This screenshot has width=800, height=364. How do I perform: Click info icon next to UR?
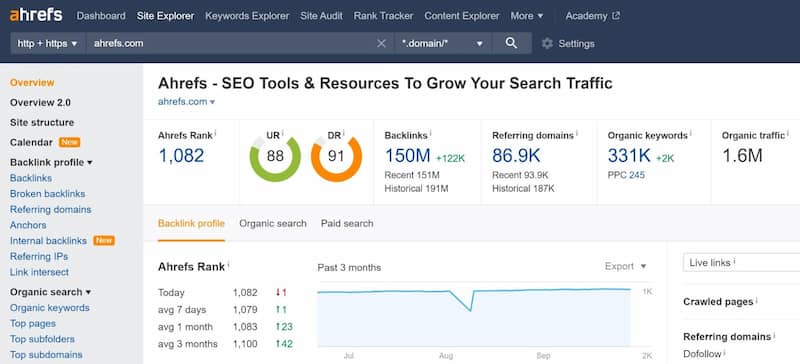click(283, 133)
